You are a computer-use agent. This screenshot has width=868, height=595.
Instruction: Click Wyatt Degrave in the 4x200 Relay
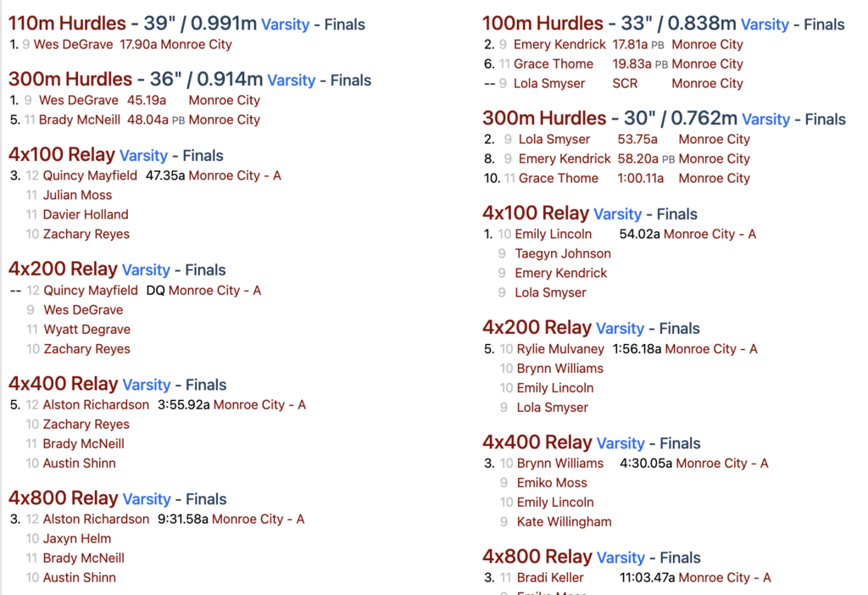click(x=86, y=329)
